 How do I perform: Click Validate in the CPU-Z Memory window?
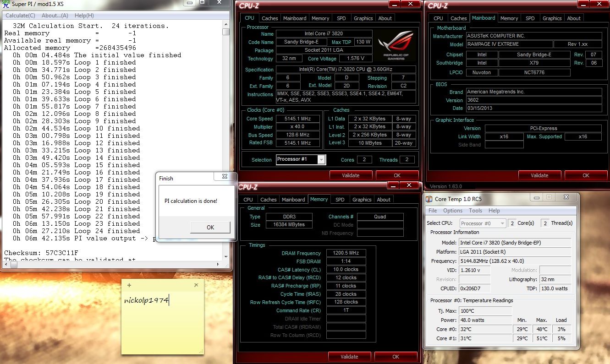click(349, 357)
